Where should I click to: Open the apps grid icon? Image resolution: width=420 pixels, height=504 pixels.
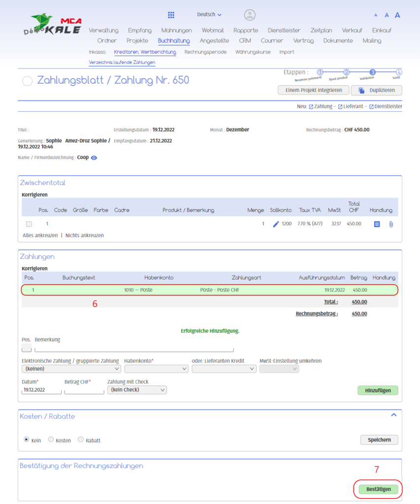(171, 15)
